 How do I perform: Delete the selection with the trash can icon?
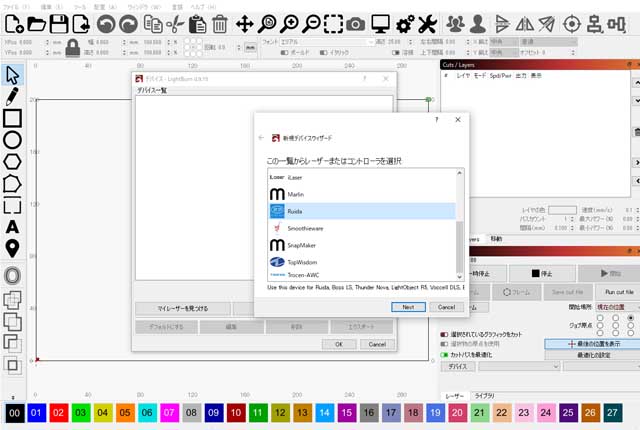220,24
